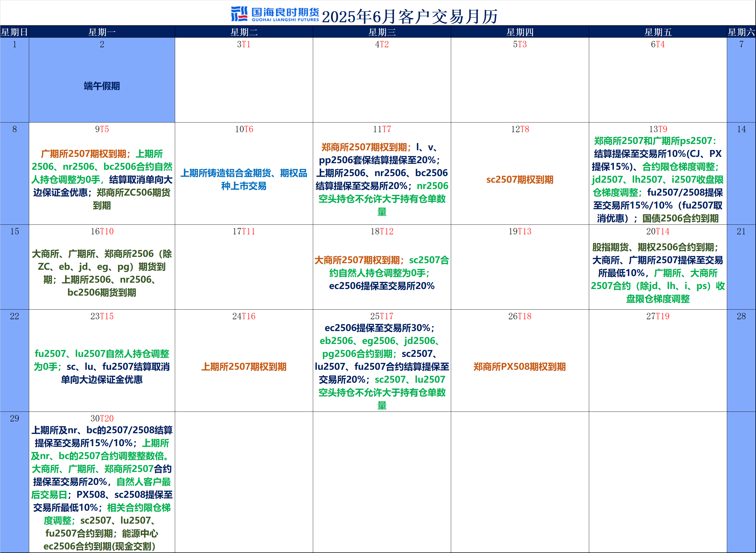Click the date label 5T3
The image size is (756, 553).
coord(520,44)
